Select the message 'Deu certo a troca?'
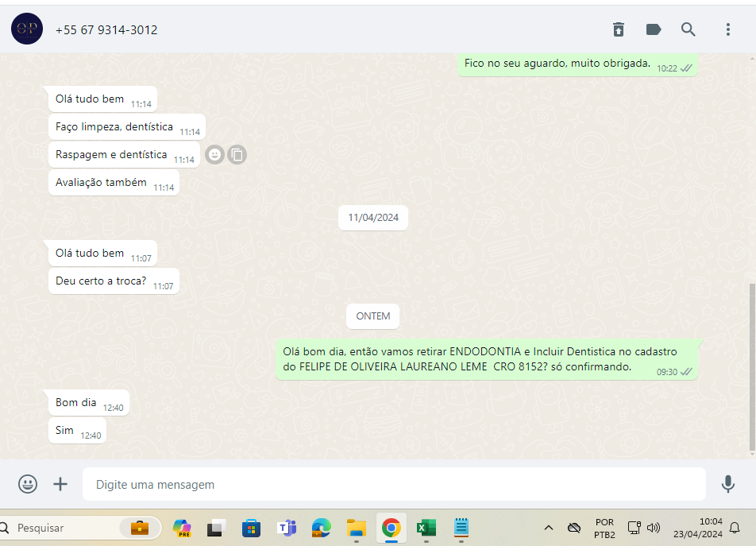756x546 pixels. [x=114, y=281]
